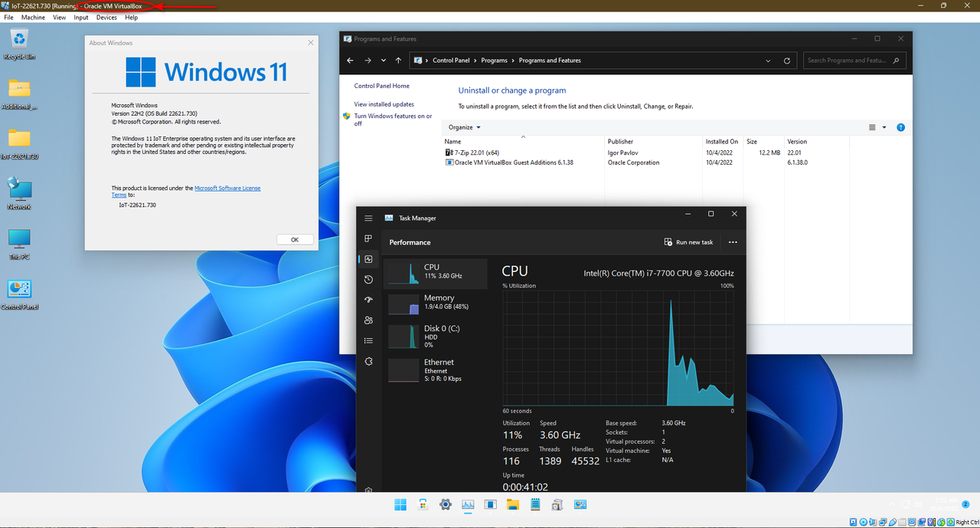The height and width of the screenshot is (528, 980).
Task: Open Settings gear on taskbar
Action: pos(445,504)
